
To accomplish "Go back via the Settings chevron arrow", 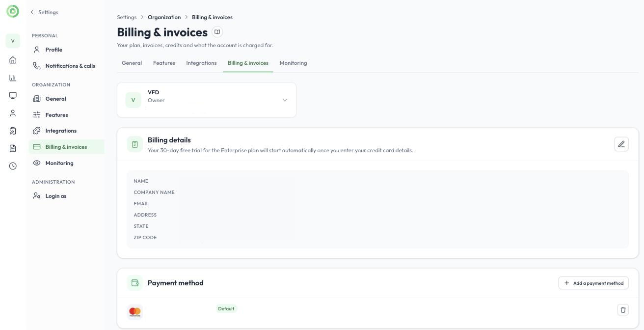I will (32, 12).
